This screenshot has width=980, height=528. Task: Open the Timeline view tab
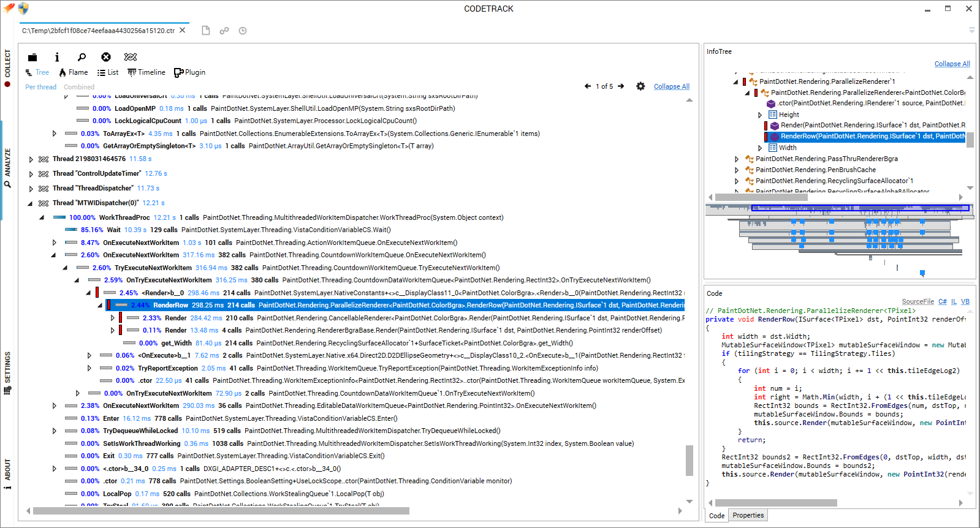(x=146, y=72)
